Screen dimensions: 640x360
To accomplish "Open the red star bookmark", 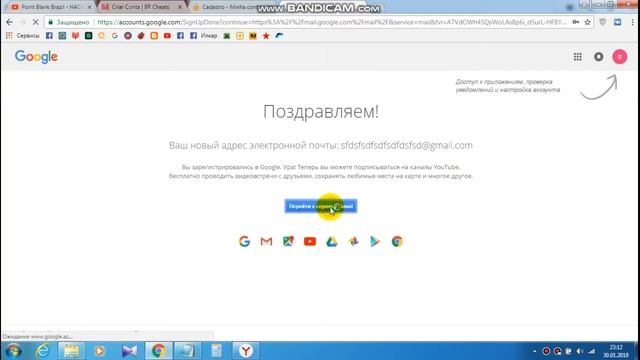I will (266, 36).
